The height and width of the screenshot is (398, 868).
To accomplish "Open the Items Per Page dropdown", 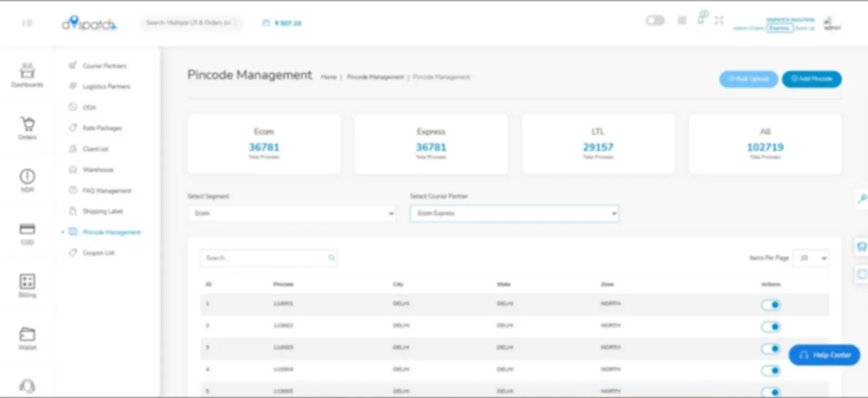I will click(x=810, y=258).
